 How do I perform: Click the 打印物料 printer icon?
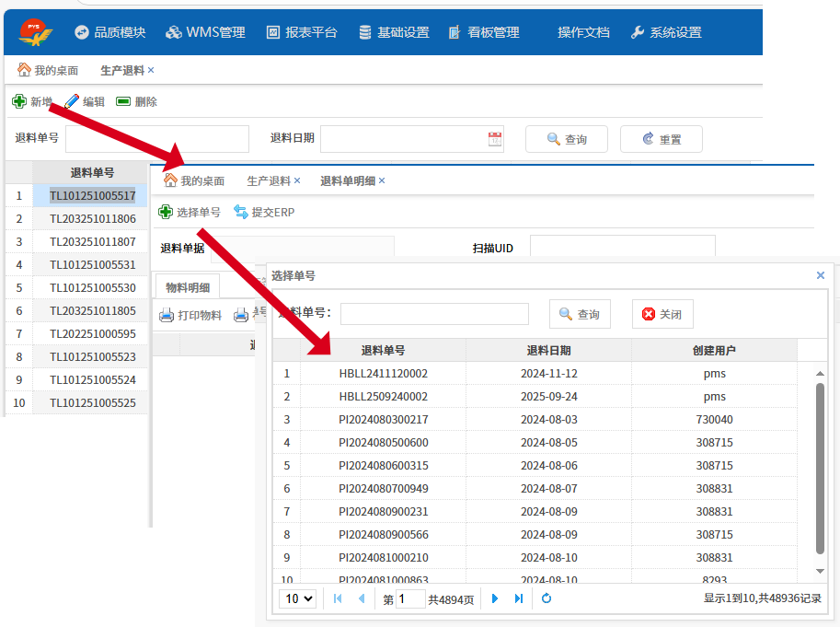coord(167,315)
